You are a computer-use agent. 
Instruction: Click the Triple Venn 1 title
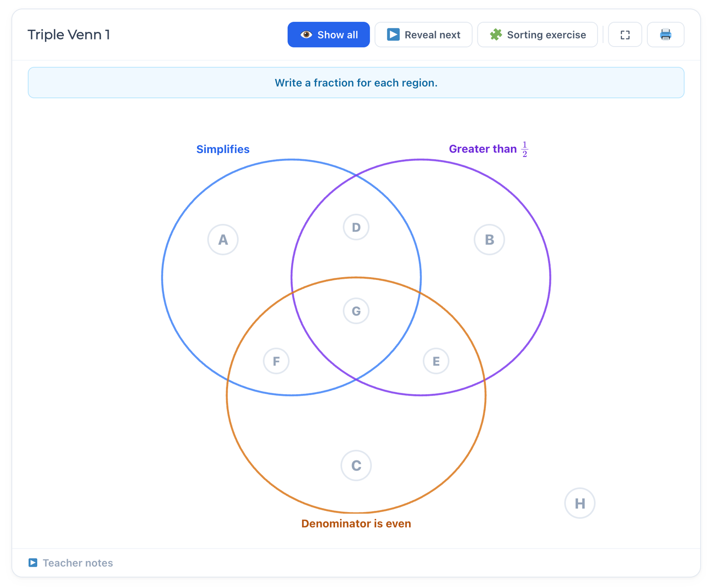point(69,35)
